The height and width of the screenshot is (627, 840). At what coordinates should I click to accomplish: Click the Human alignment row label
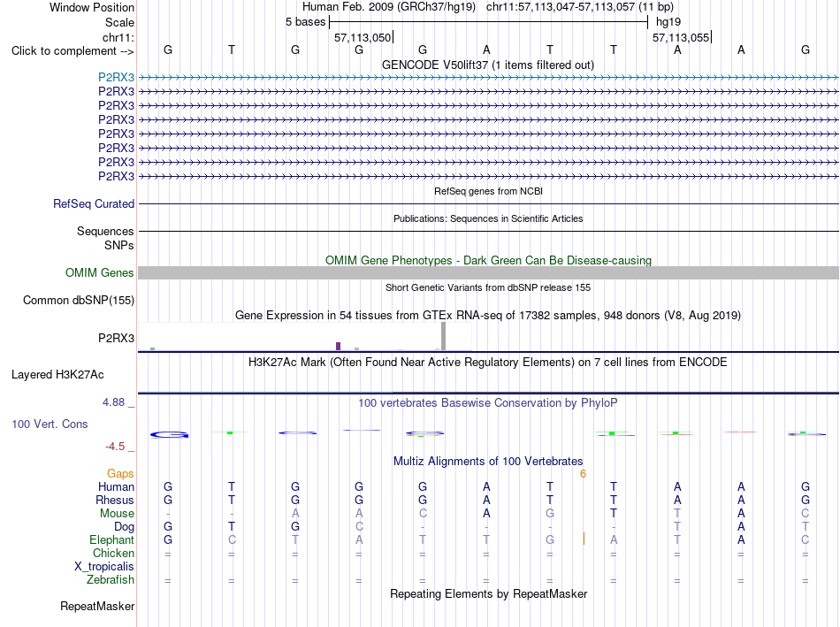point(116,486)
